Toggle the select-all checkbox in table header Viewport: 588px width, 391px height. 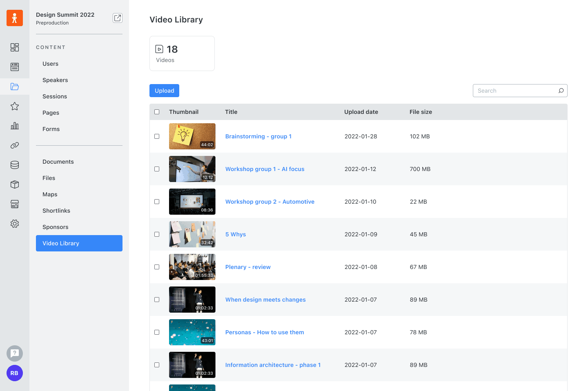[157, 112]
